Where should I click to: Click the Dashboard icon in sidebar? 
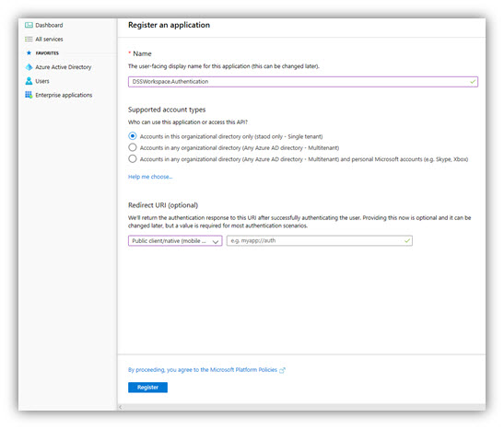(x=29, y=25)
